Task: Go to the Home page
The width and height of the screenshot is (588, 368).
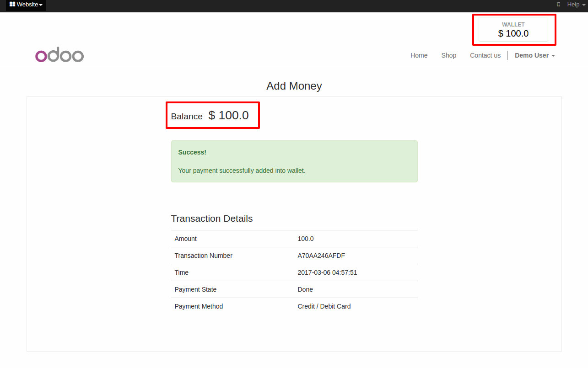Action: pos(419,55)
